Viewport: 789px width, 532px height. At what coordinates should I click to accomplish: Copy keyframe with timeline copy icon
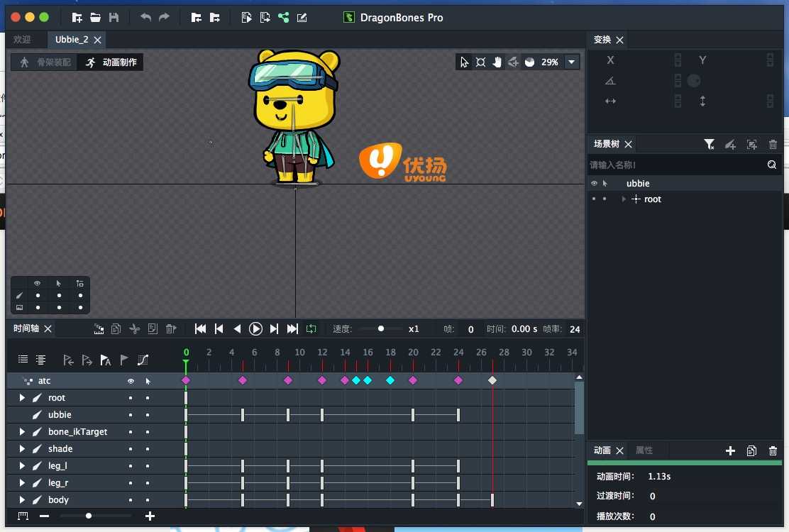pos(116,329)
